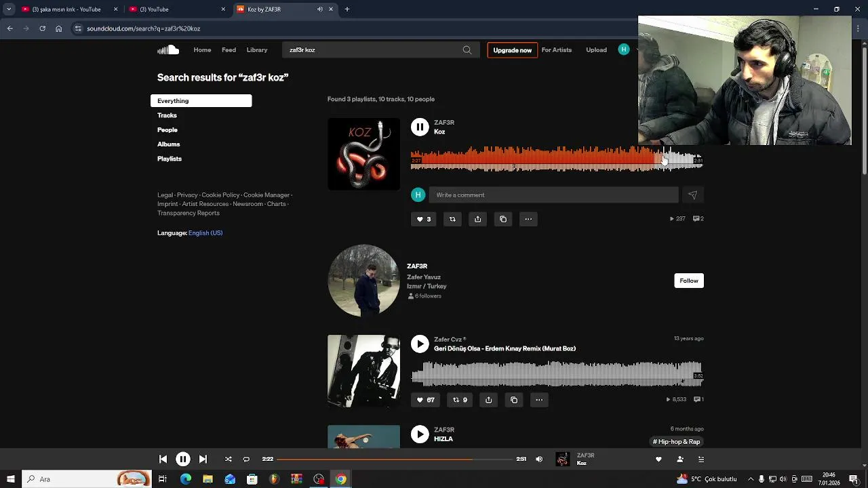This screenshot has height=488, width=868.
Task: Follow the ZAF3R profile
Action: tap(689, 281)
